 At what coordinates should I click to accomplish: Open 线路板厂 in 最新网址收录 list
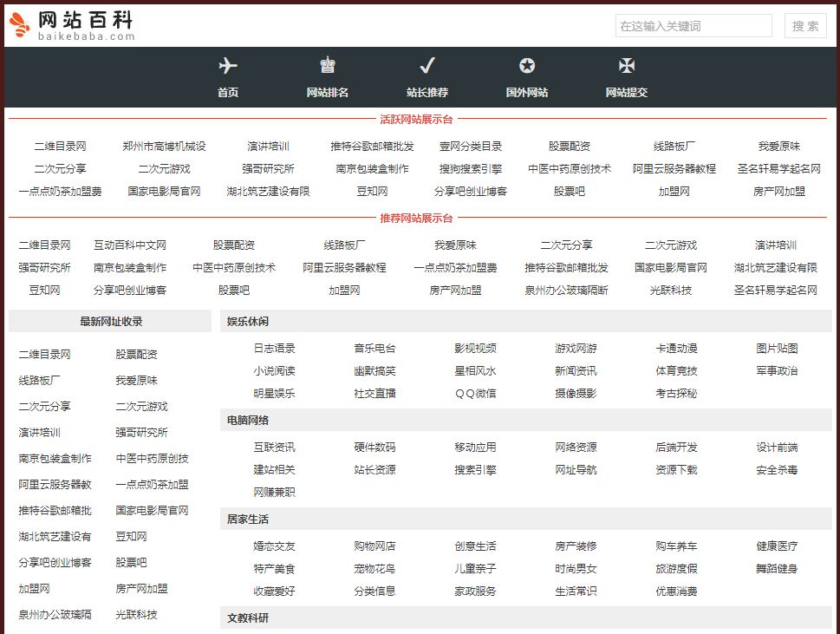point(39,381)
